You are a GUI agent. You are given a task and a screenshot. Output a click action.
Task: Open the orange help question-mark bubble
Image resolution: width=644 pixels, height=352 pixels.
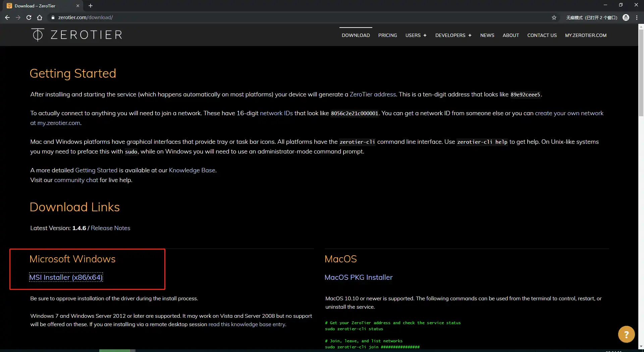pos(626,334)
